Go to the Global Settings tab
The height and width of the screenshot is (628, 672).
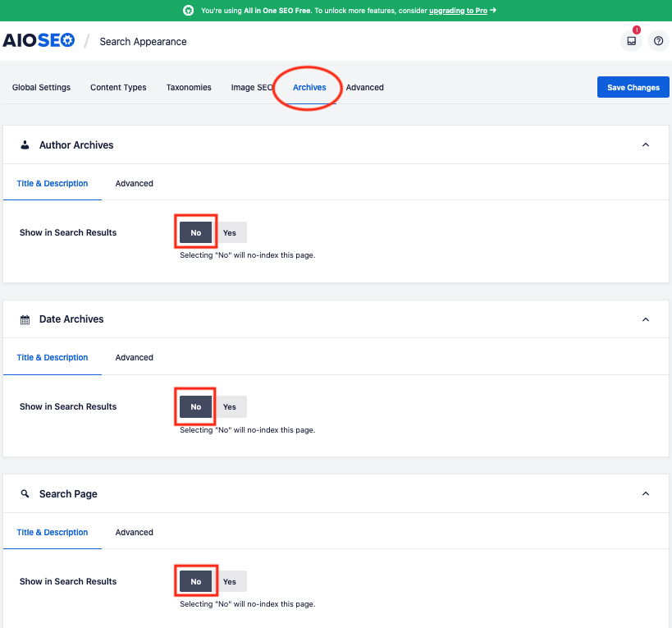click(x=41, y=88)
